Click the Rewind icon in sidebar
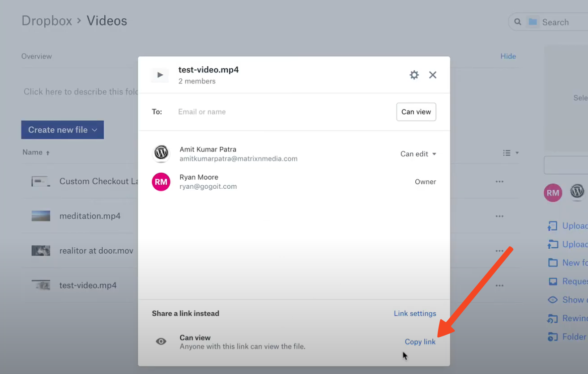 (553, 319)
